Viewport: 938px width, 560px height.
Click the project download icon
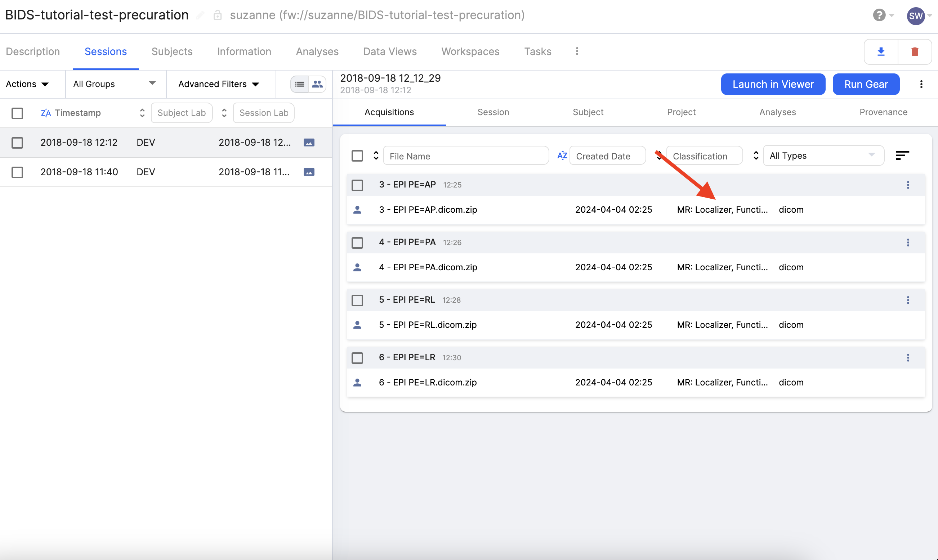pos(881,52)
